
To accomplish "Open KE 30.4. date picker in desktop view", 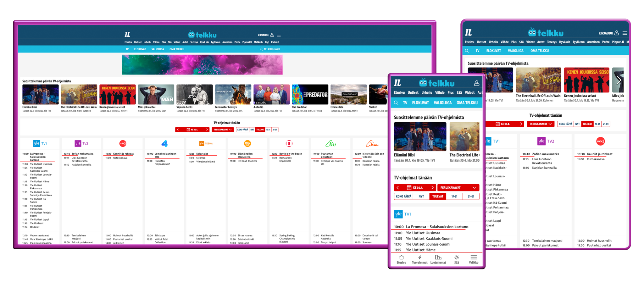I will 192,130.
